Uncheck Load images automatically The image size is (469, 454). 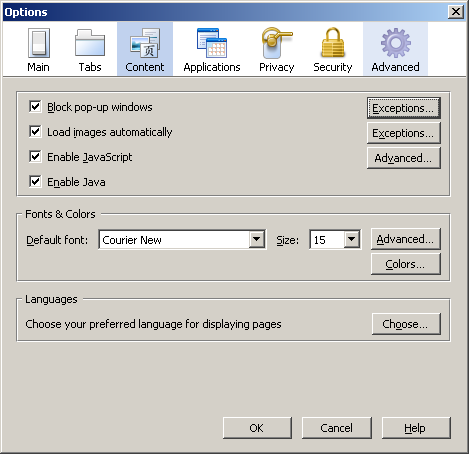[x=35, y=132]
